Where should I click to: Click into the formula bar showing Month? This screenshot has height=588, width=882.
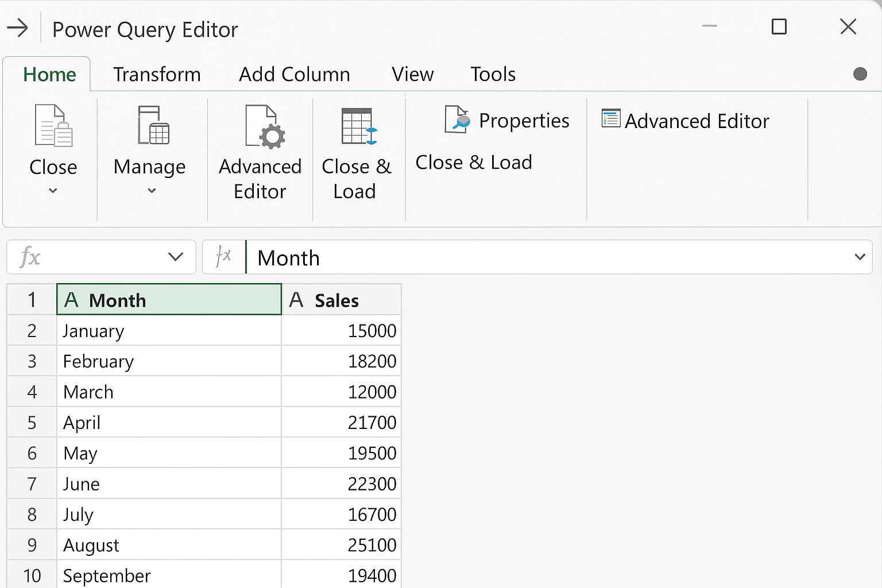(x=559, y=257)
